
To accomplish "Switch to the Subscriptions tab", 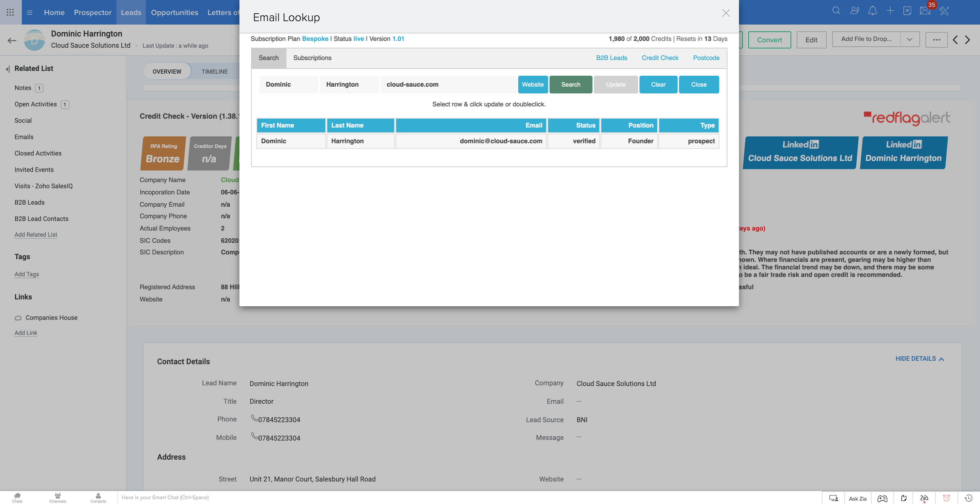I will click(x=312, y=58).
